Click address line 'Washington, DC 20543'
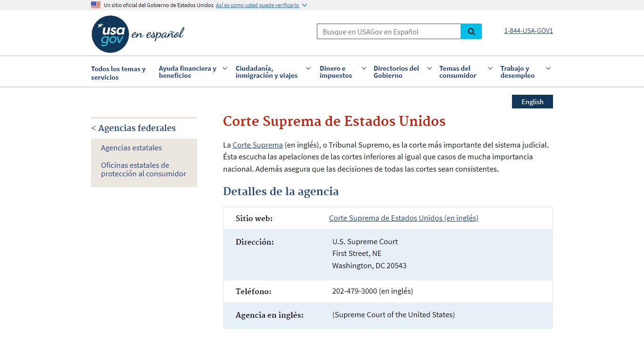 coord(369,265)
